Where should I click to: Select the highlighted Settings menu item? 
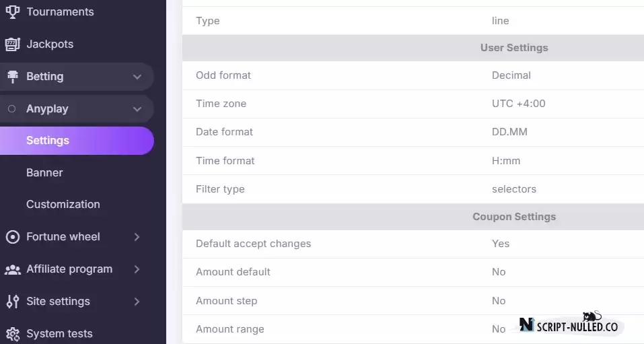pos(77,141)
